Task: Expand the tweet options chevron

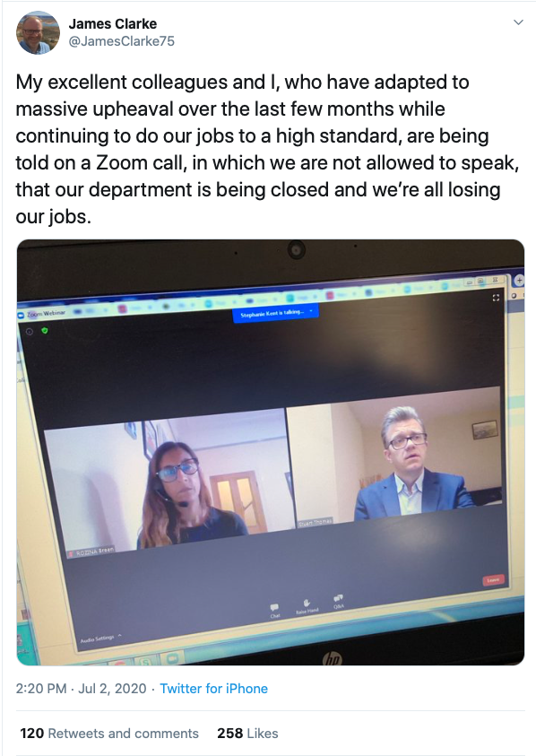Action: (x=518, y=22)
